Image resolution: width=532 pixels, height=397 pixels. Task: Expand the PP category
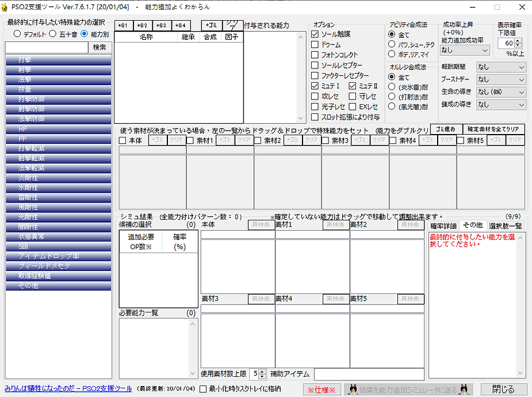(x=58, y=139)
